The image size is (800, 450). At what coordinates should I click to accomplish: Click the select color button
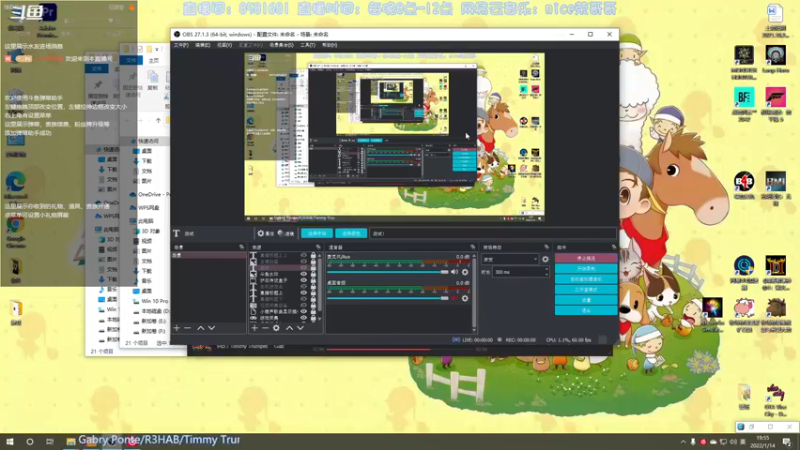(x=351, y=233)
